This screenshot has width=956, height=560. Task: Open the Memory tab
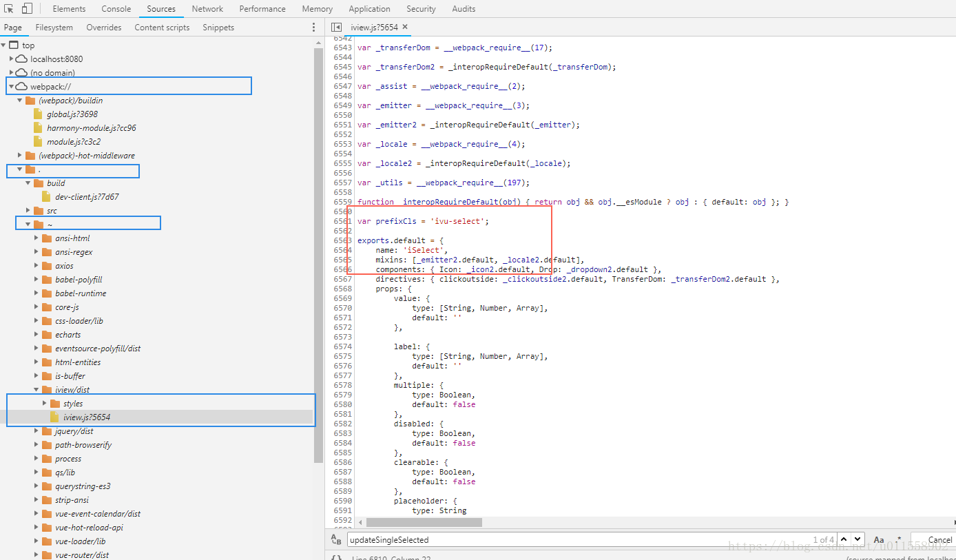317,9
